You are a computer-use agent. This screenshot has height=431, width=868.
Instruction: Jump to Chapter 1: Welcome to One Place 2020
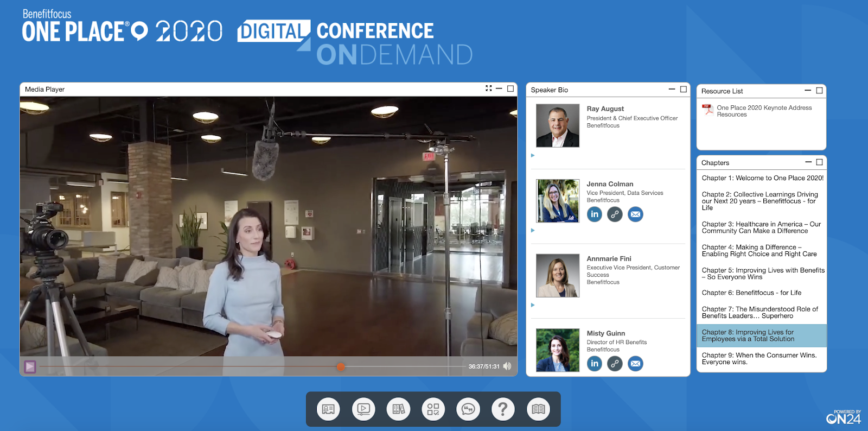pyautogui.click(x=762, y=178)
